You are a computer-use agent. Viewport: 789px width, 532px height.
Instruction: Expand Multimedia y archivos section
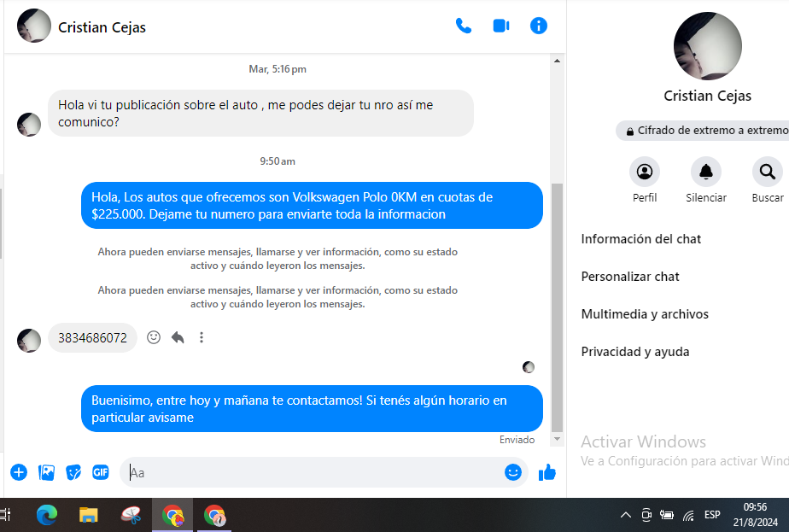(x=645, y=314)
